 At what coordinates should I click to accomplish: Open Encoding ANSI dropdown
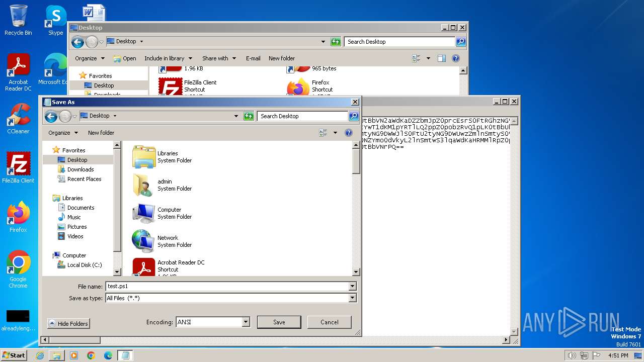tap(246, 322)
